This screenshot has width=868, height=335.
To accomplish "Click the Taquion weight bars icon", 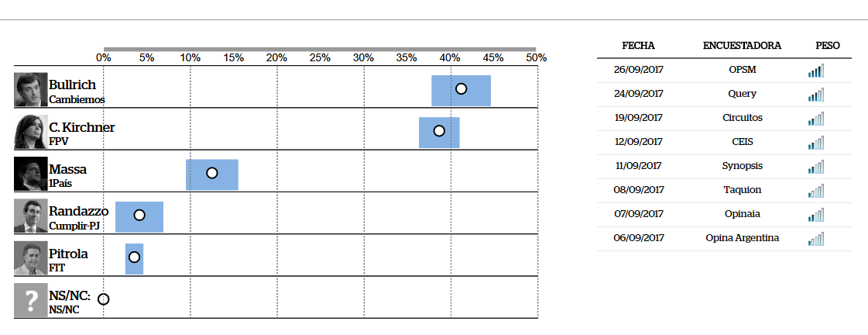I will coord(815,191).
